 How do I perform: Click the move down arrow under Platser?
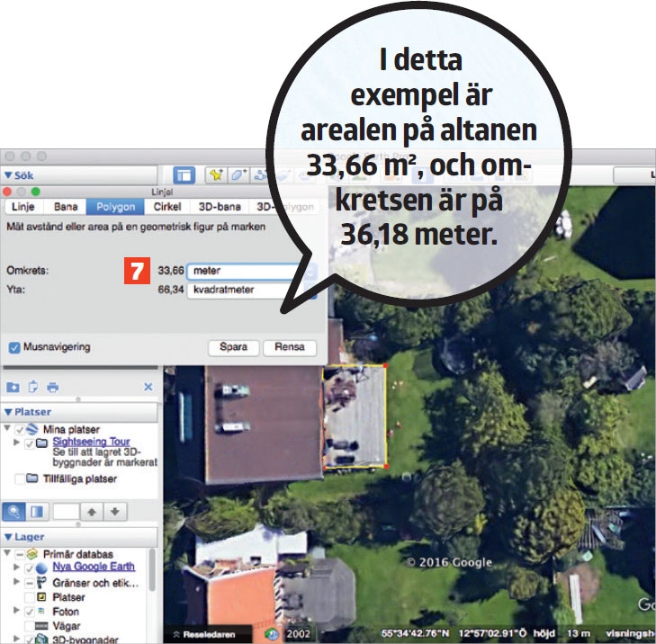(x=114, y=511)
